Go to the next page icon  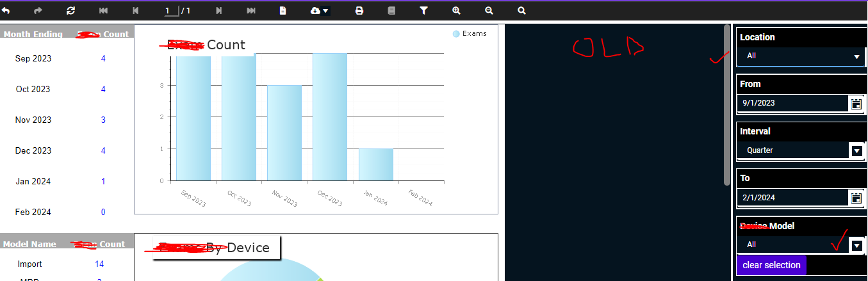(x=219, y=11)
